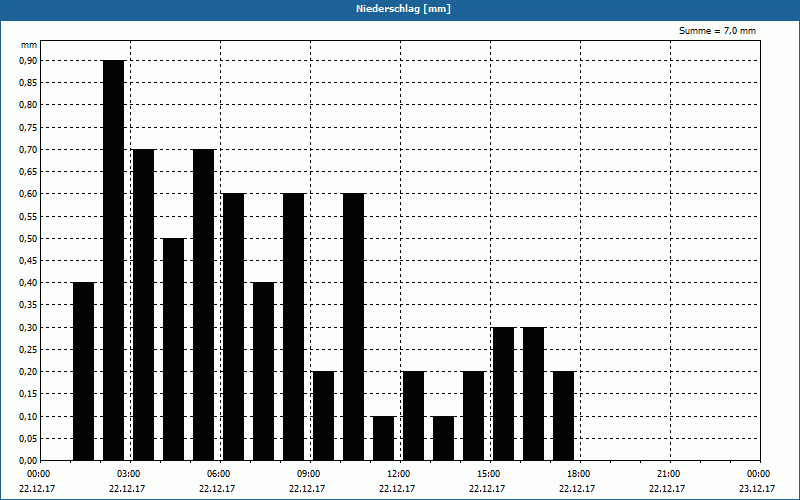Image resolution: width=800 pixels, height=500 pixels.
Task: Select the 0,80 y-axis value
Action: coord(28,105)
